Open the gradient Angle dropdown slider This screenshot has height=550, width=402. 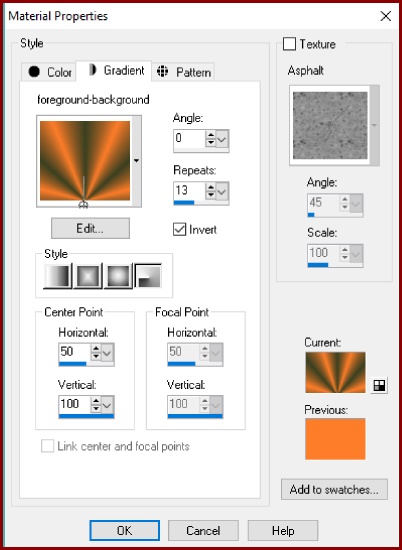pos(222,139)
